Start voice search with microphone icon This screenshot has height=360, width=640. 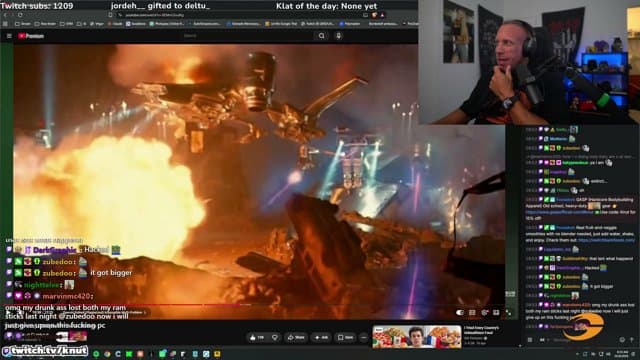tap(338, 36)
